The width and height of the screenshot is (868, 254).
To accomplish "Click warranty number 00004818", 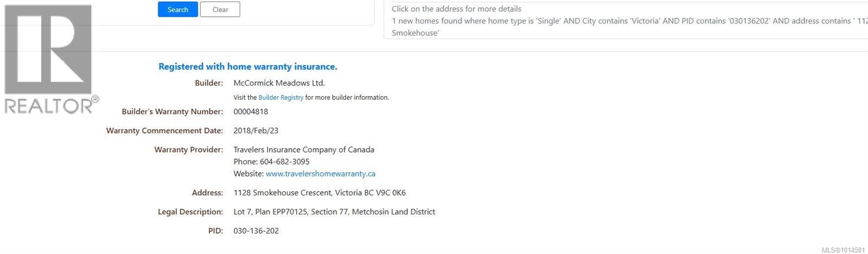I will [251, 111].
